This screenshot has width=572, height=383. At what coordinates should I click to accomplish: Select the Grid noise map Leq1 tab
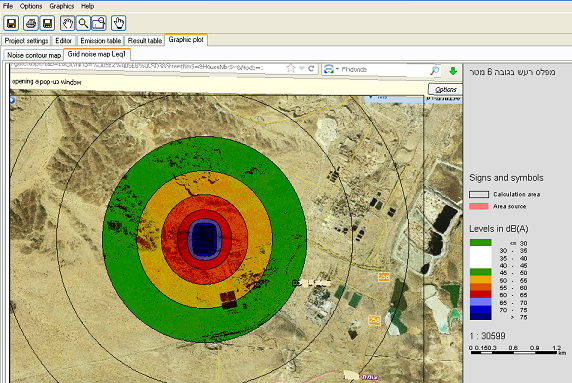[x=97, y=54]
